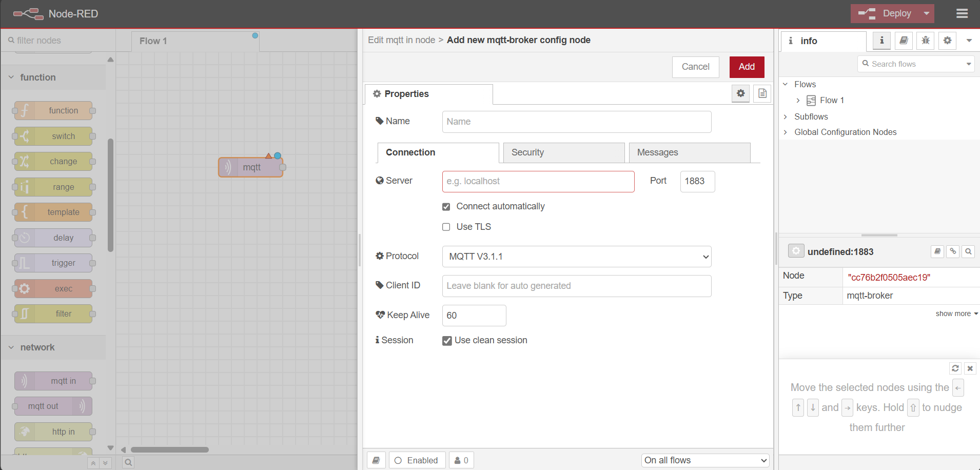This screenshot has height=470, width=980.
Task: Open the Flow 1 workspace tab
Action: (195, 41)
